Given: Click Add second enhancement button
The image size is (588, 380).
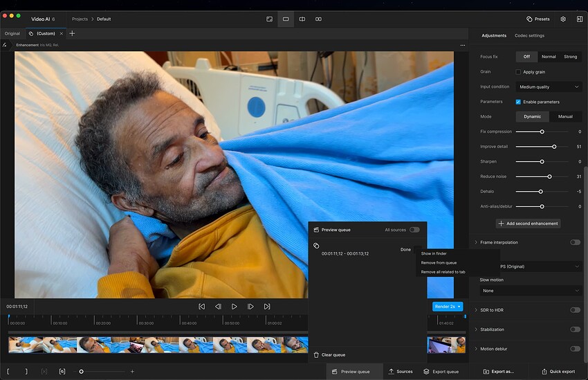Looking at the screenshot, I should tap(528, 224).
